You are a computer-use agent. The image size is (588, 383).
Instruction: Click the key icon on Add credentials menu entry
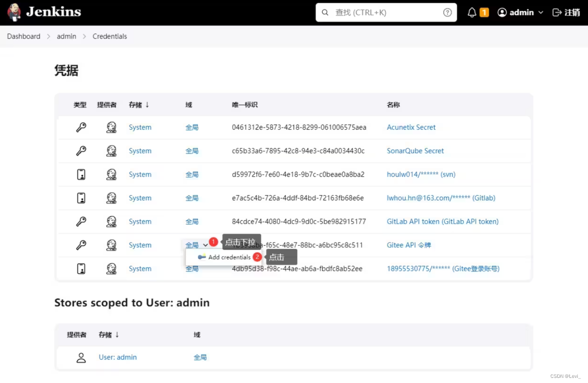(x=201, y=257)
